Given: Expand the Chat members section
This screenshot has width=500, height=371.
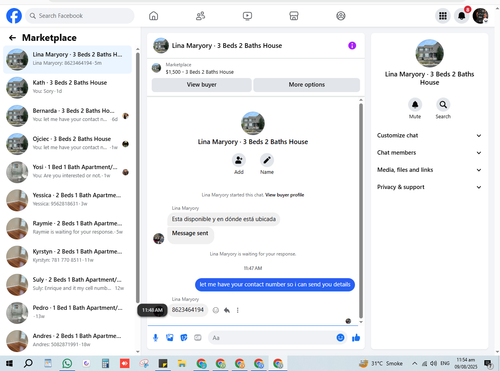Looking at the screenshot, I should tap(429, 153).
